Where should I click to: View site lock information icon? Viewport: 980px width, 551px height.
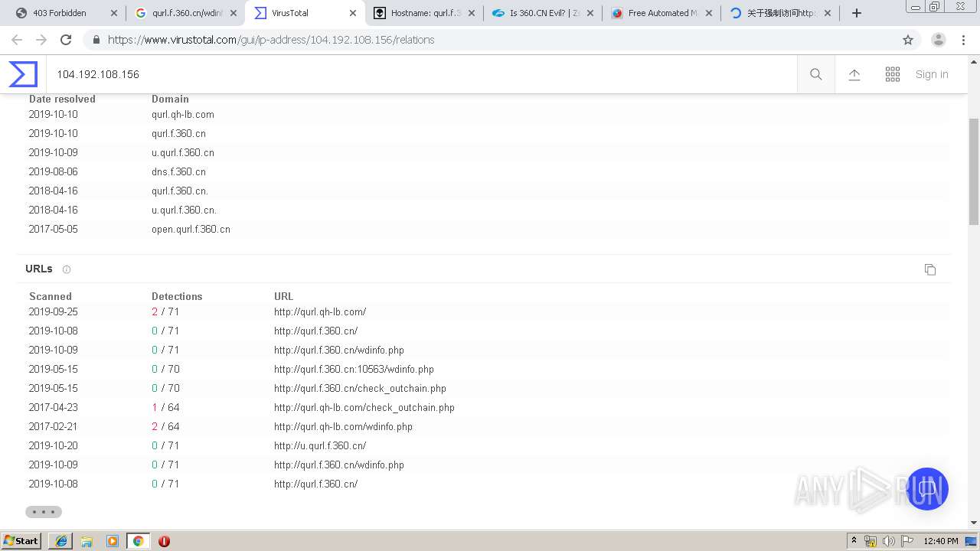pyautogui.click(x=96, y=40)
